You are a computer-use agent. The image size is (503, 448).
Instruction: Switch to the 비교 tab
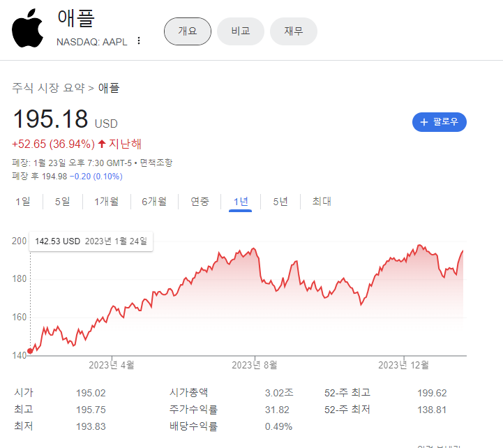pyautogui.click(x=241, y=31)
